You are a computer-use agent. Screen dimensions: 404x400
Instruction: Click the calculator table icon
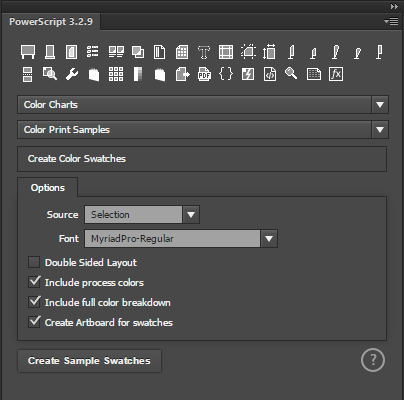click(x=182, y=52)
